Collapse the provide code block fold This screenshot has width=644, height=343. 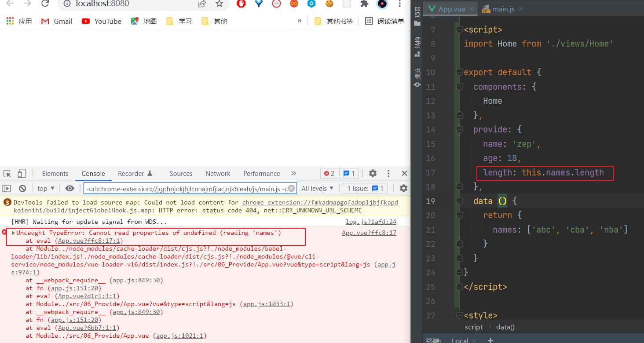tap(460, 129)
